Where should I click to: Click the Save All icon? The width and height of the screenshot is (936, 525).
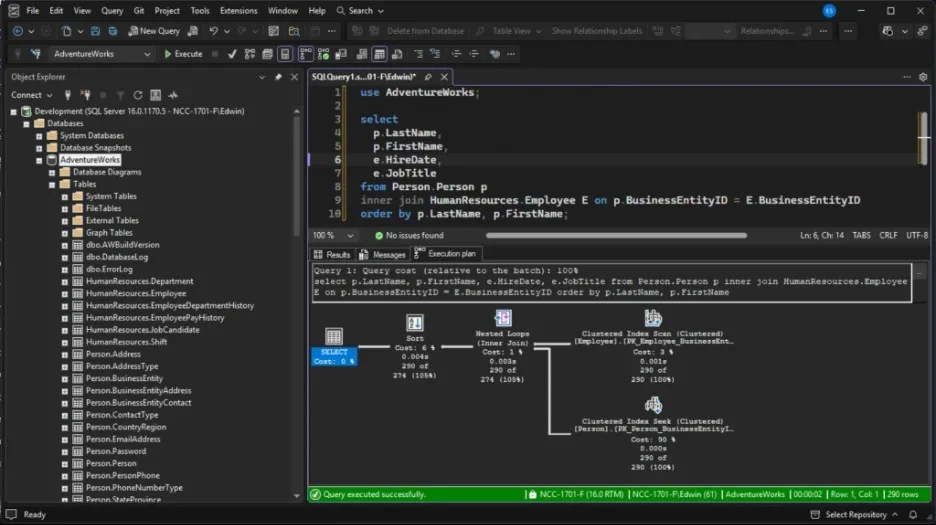tap(113, 31)
